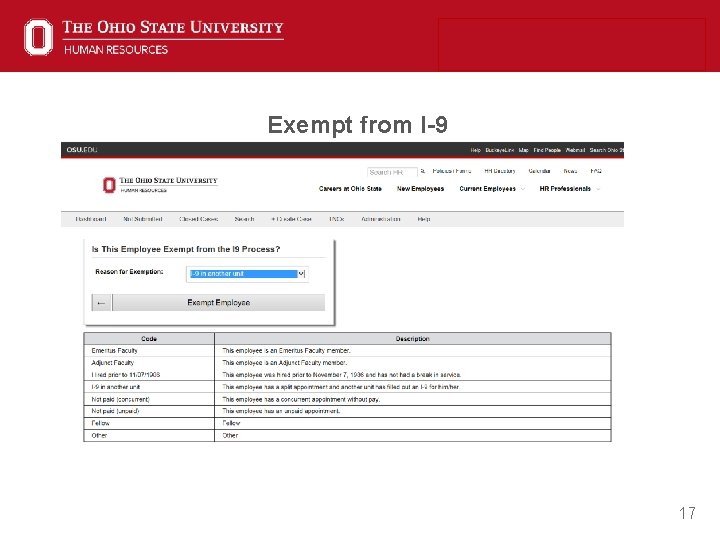Click the slide title Exempt from I-9
The image size is (720, 540).
[357, 125]
